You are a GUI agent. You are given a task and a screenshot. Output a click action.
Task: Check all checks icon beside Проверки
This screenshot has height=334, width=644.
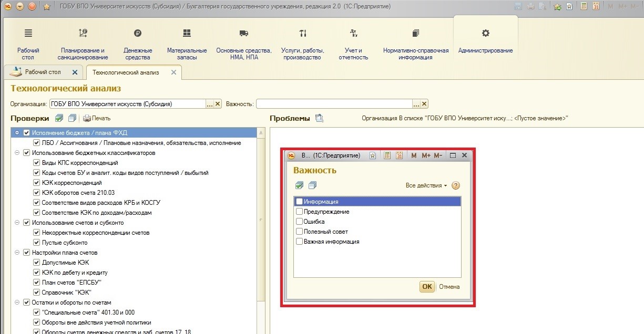tap(59, 118)
